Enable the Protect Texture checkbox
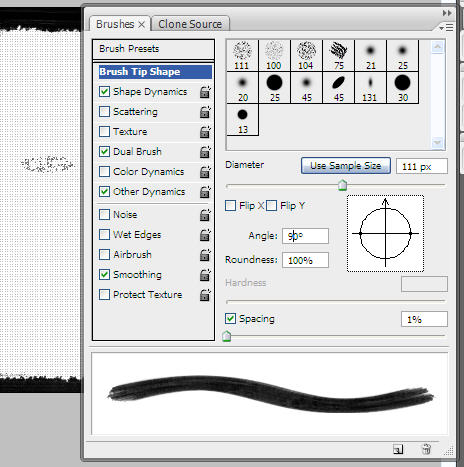Viewport: 464px width, 467px height. tap(104, 294)
